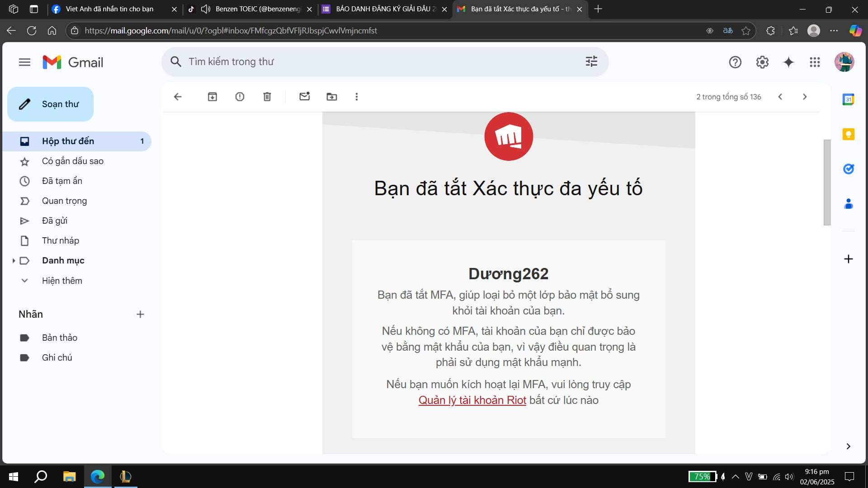Expand Danh mục categories arrow

(x=14, y=261)
